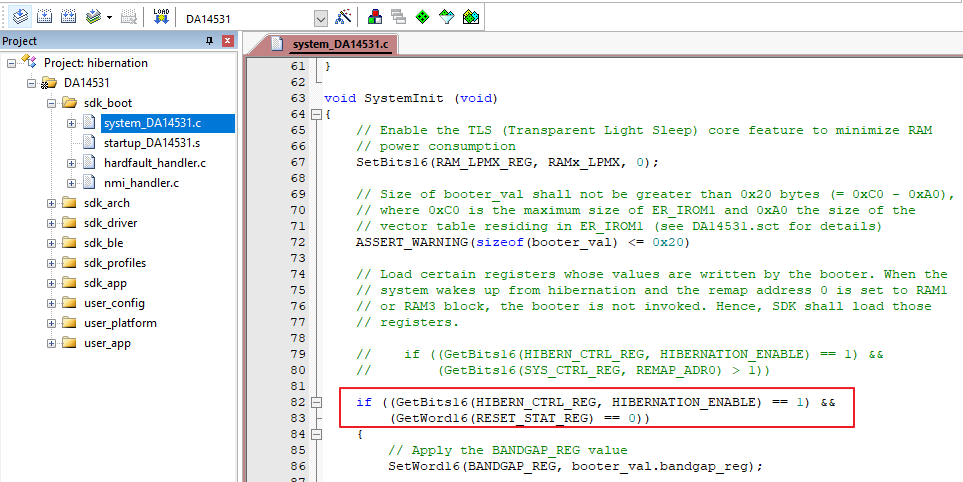Select startup_DA14531.s in project tree
963x482 pixels.
pyautogui.click(x=153, y=143)
